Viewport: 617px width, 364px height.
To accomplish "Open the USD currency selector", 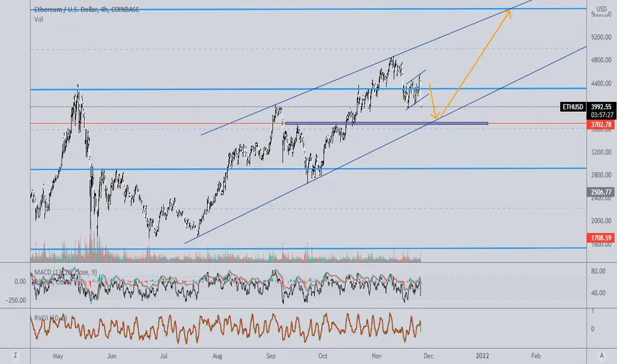I will click(602, 9).
